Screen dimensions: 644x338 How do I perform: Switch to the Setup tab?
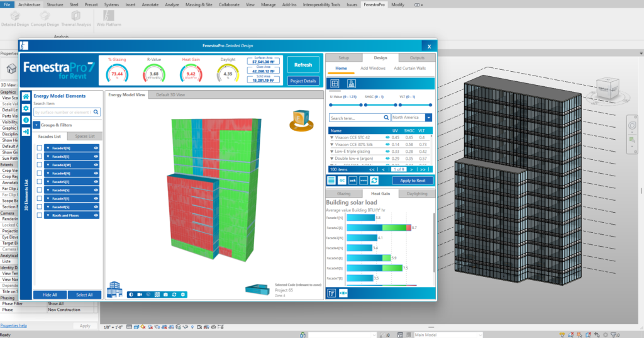(x=344, y=57)
